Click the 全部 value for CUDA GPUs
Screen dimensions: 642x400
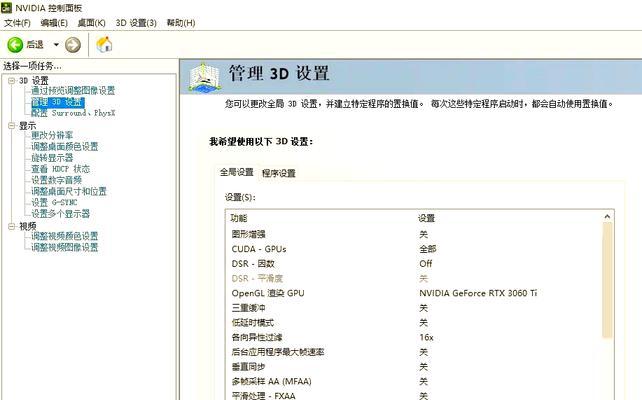tap(427, 249)
